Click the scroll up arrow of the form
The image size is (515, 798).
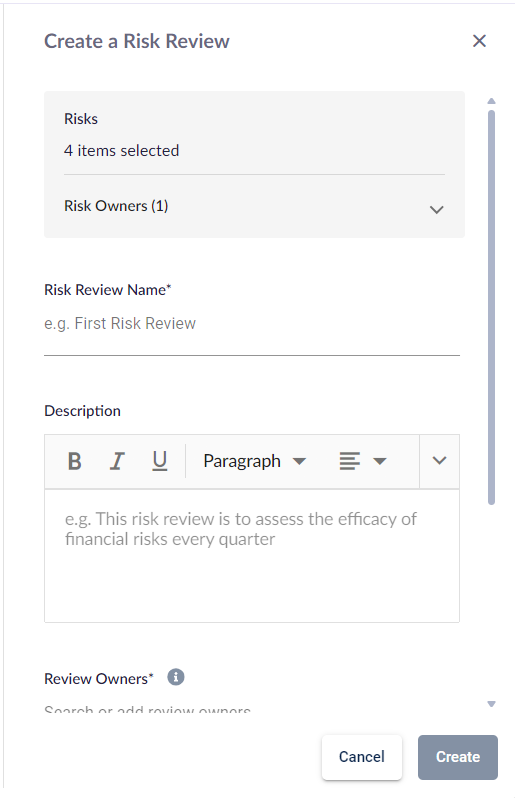point(491,101)
